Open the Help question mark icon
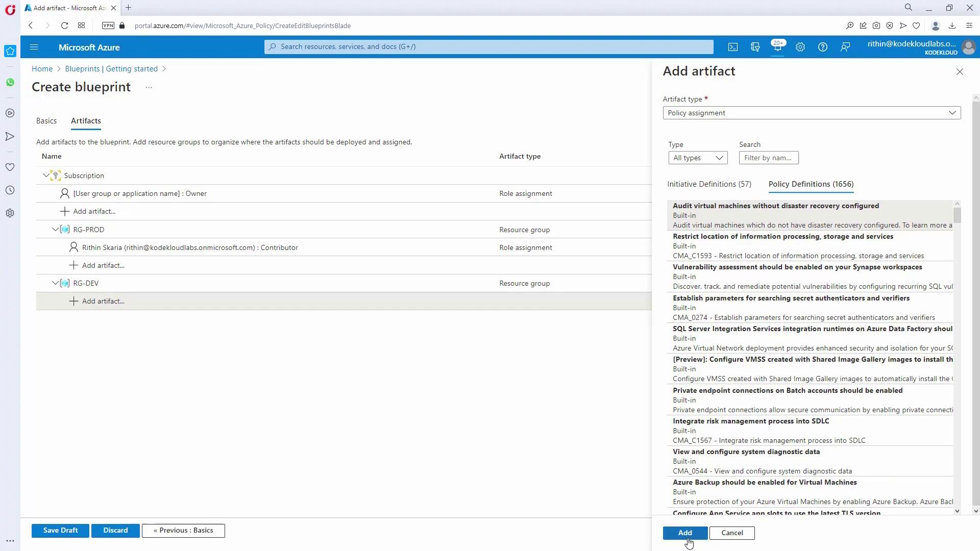980x551 pixels. click(823, 47)
